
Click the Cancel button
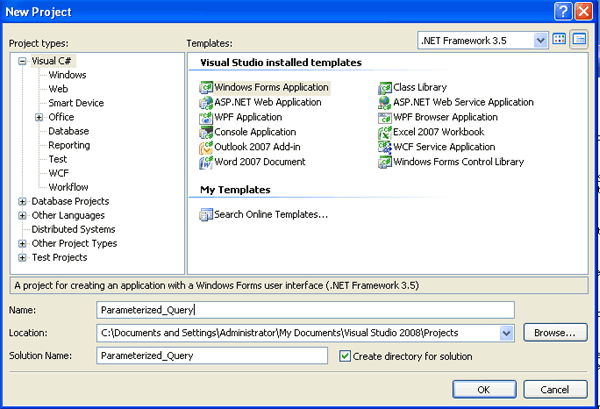click(555, 389)
